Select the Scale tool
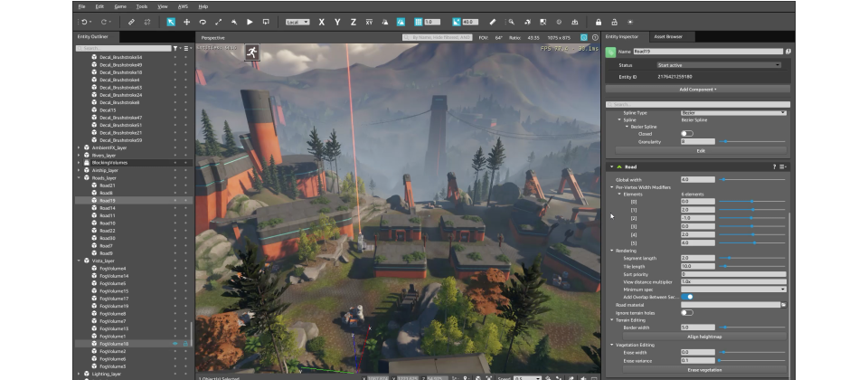This screenshot has height=380, width=868. coord(218,22)
